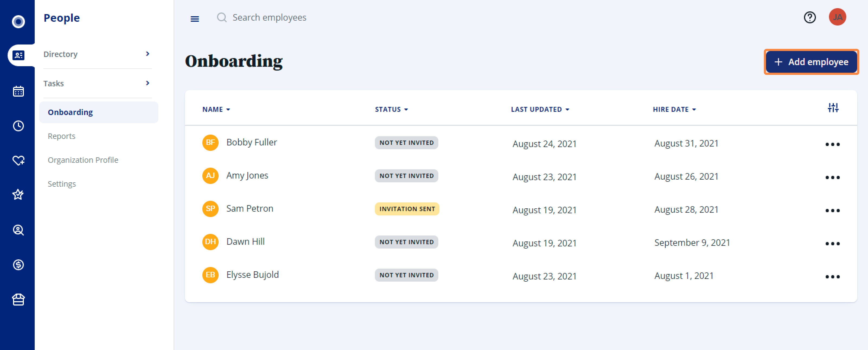Open table column filter settings icon
This screenshot has height=350, width=868.
[x=833, y=108]
